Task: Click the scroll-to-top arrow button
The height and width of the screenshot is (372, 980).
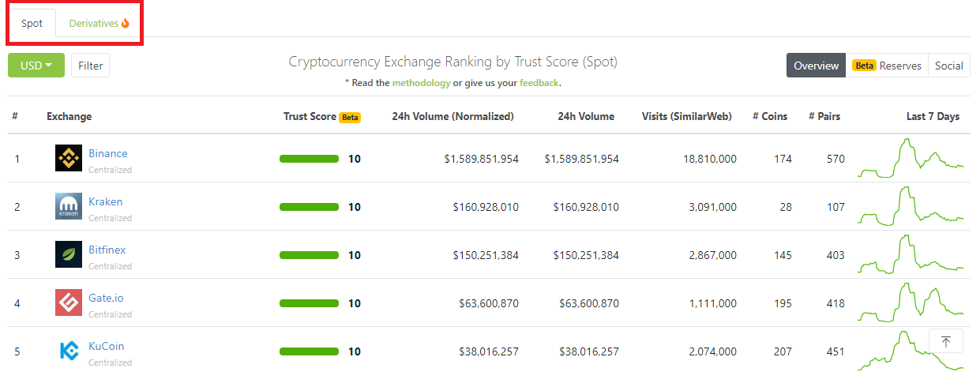Action: coord(945,341)
